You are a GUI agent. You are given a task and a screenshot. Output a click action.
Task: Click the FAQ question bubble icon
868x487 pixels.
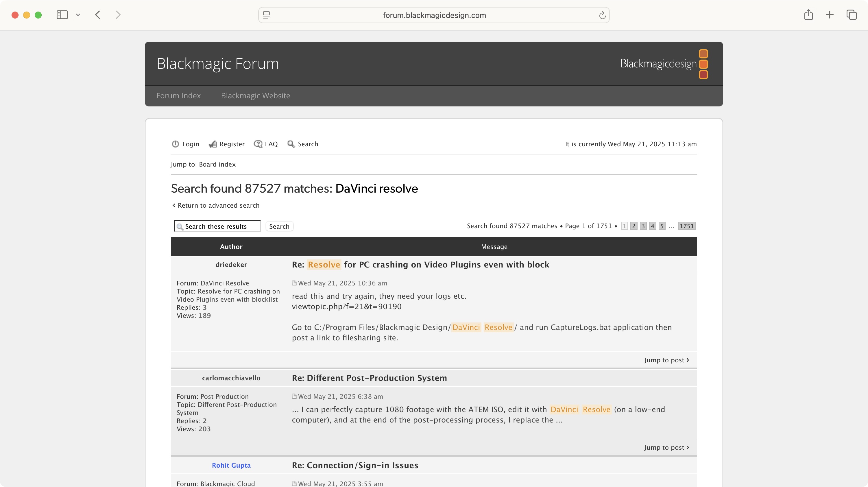pyautogui.click(x=258, y=144)
